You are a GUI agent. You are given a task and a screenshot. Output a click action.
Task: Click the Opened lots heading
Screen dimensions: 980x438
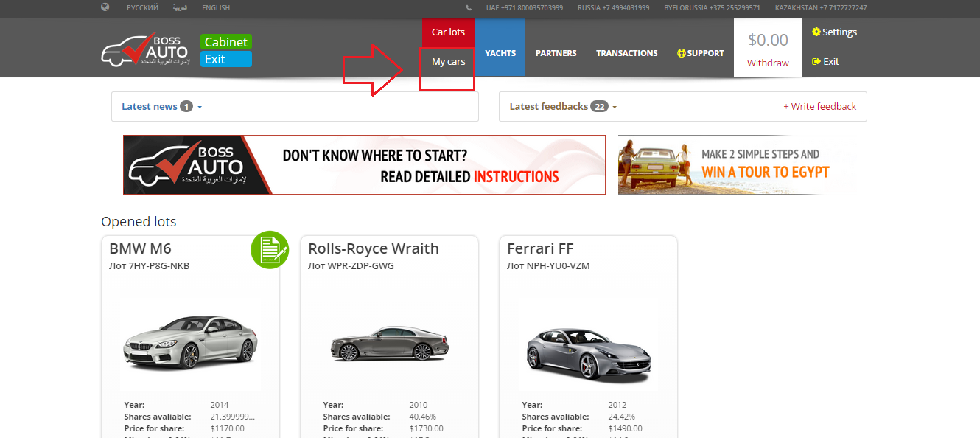(x=139, y=222)
